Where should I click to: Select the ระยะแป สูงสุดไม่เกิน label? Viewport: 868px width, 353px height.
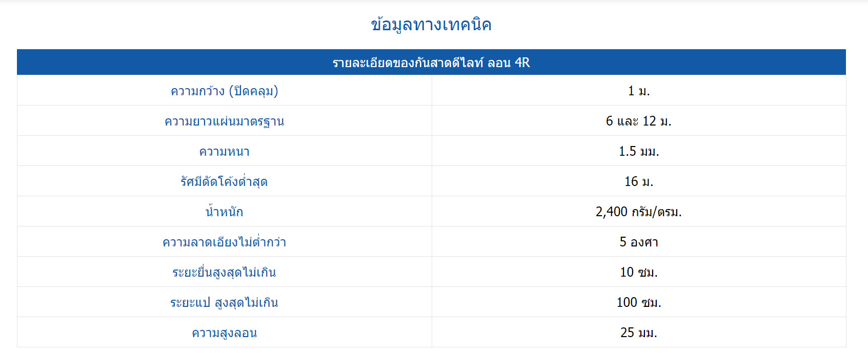pos(224,303)
